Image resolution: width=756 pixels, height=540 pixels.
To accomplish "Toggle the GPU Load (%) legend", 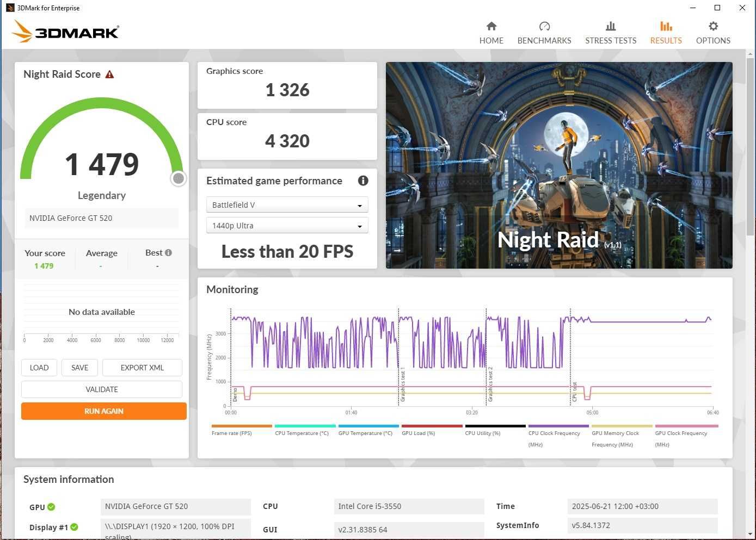I will click(432, 430).
